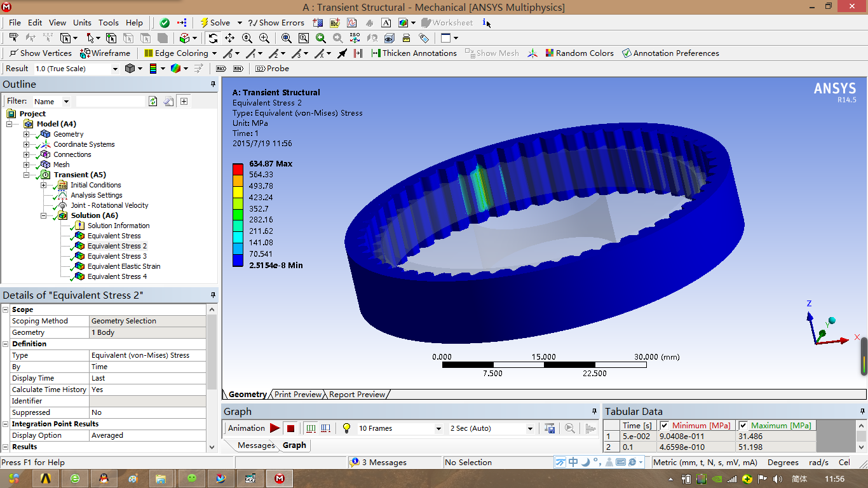Click the expand-all plus icon in Outline filter
Image resolution: width=868 pixels, height=488 pixels.
[184, 101]
